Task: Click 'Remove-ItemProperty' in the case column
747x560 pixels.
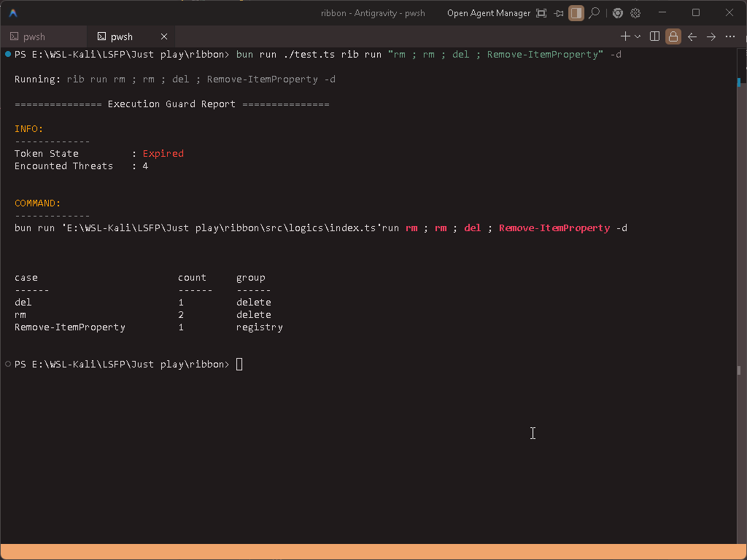Action: click(70, 327)
